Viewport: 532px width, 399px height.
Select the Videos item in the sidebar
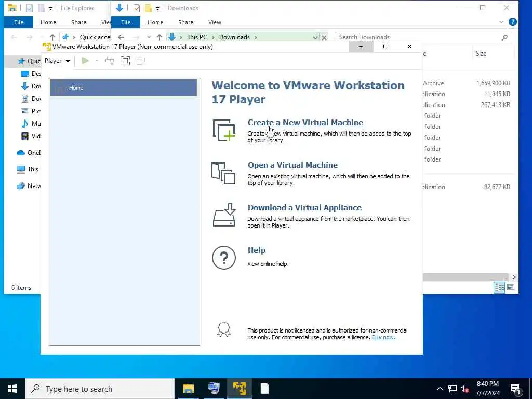31,136
